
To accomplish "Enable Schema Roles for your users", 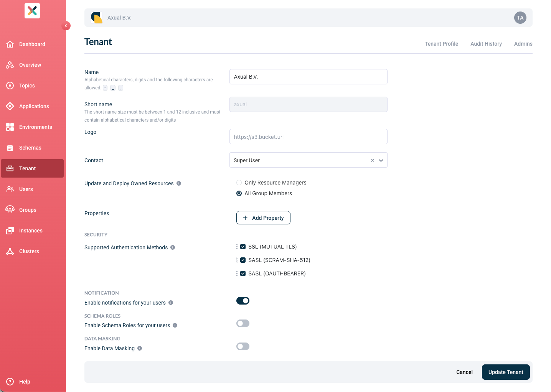I will [x=243, y=323].
